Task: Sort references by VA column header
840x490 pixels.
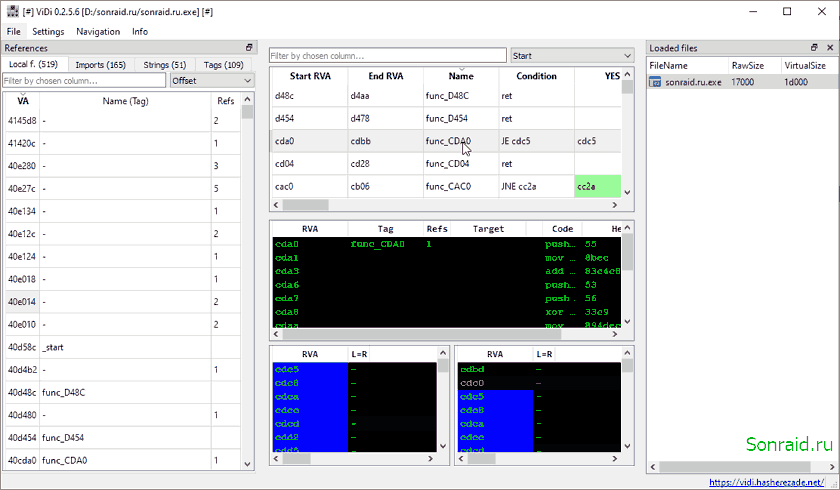Action: point(23,101)
